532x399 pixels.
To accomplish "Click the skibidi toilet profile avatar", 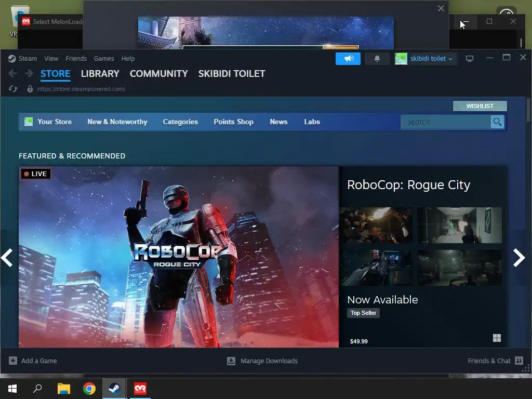I will [x=401, y=59].
